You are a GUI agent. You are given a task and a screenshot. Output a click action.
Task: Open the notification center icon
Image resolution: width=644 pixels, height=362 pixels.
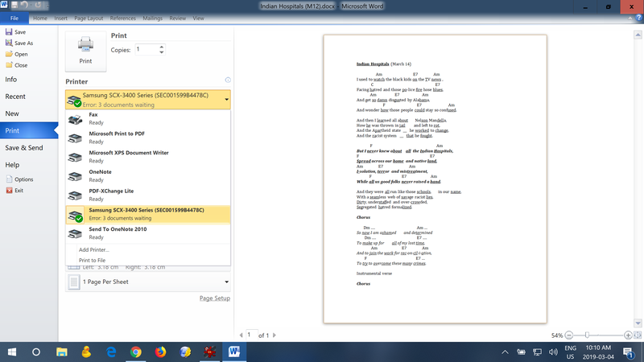(x=628, y=352)
